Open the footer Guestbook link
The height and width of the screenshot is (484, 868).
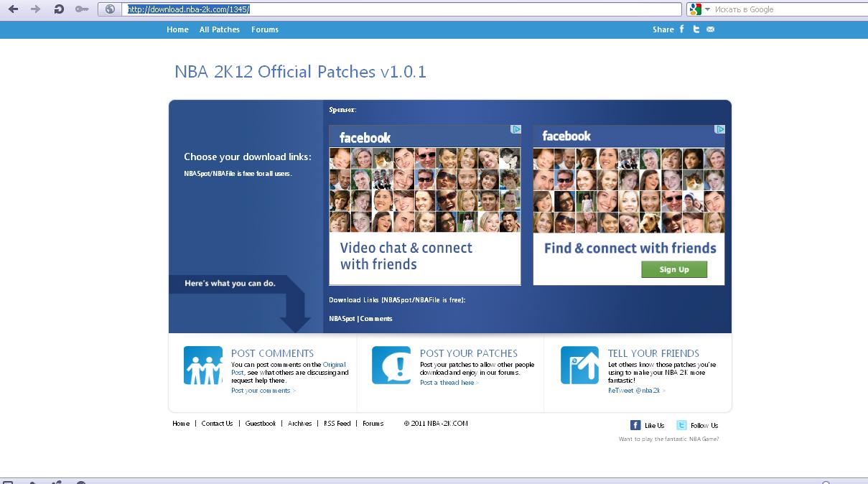(261, 424)
